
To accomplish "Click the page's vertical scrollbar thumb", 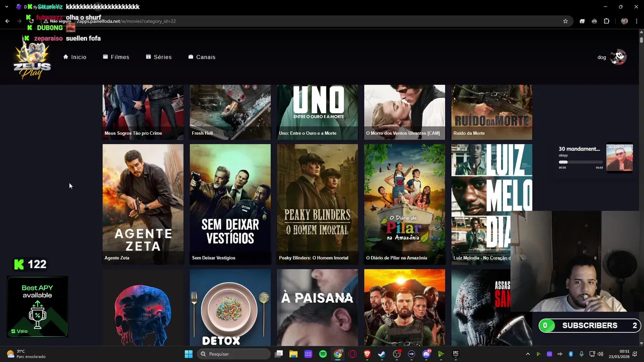I will (x=641, y=39).
